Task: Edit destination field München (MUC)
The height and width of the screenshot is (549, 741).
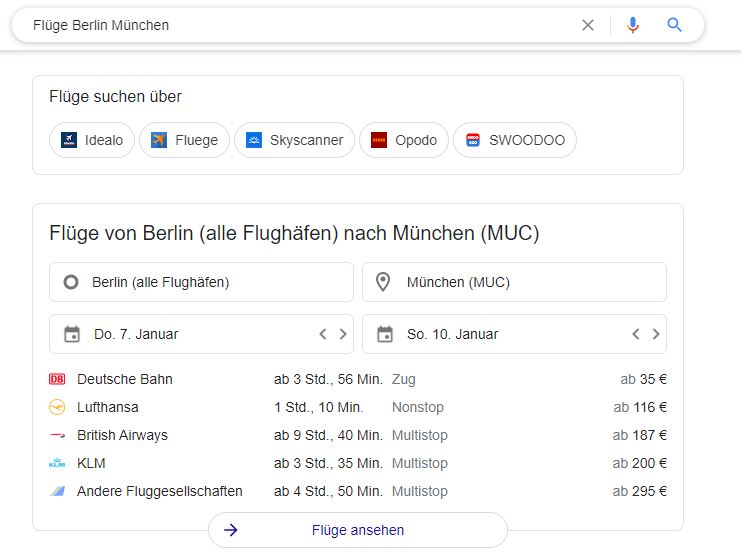Action: click(x=514, y=282)
